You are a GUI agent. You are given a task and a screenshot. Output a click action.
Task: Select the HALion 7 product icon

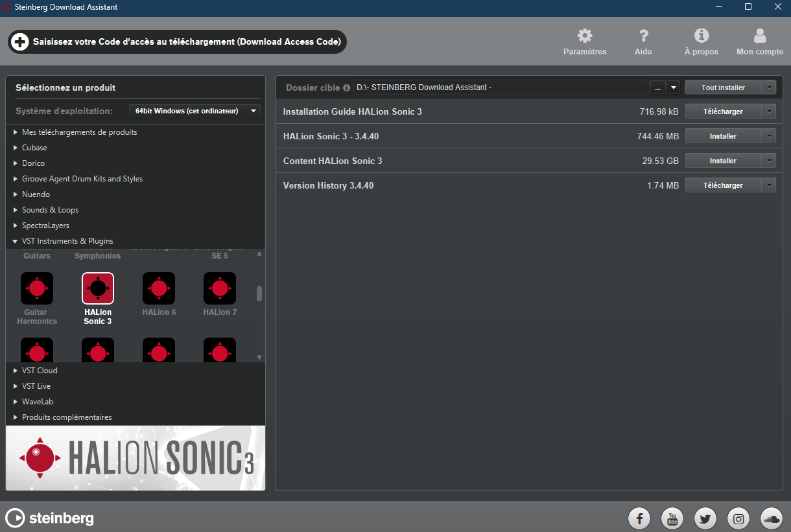pos(220,288)
